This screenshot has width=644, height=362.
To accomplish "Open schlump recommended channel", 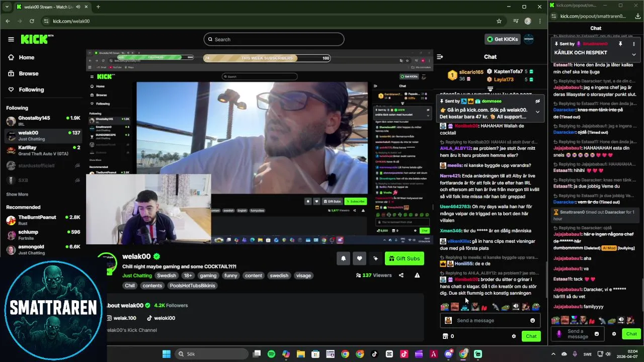I will coord(43,235).
